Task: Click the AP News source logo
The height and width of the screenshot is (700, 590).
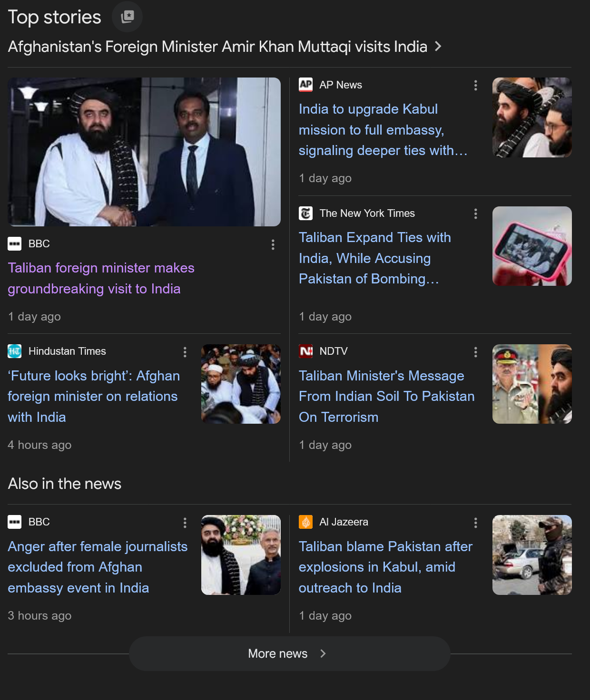Action: pyautogui.click(x=305, y=85)
